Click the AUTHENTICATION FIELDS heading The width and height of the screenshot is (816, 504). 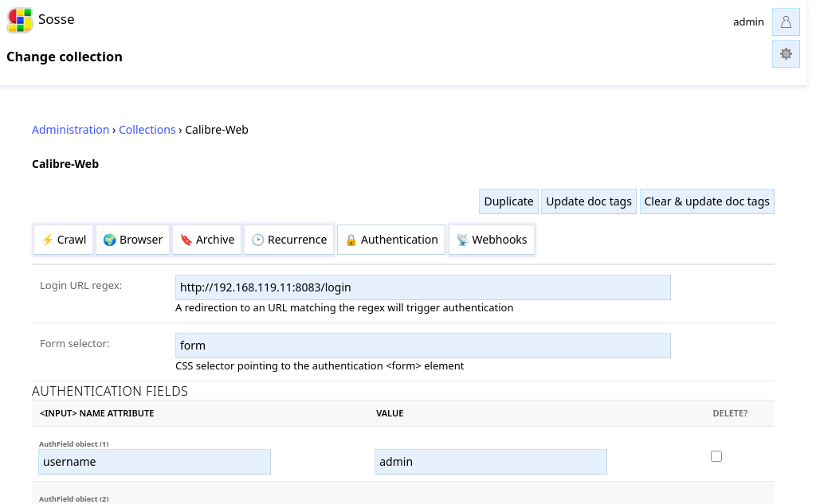click(x=110, y=391)
